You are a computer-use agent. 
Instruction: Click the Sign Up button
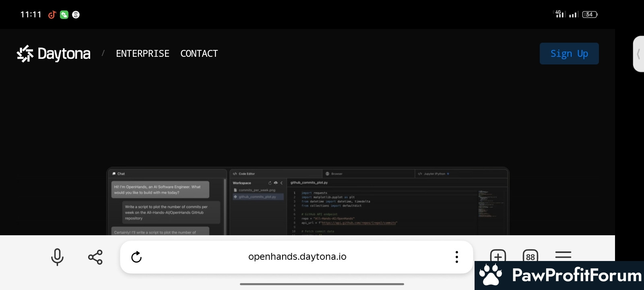569,54
